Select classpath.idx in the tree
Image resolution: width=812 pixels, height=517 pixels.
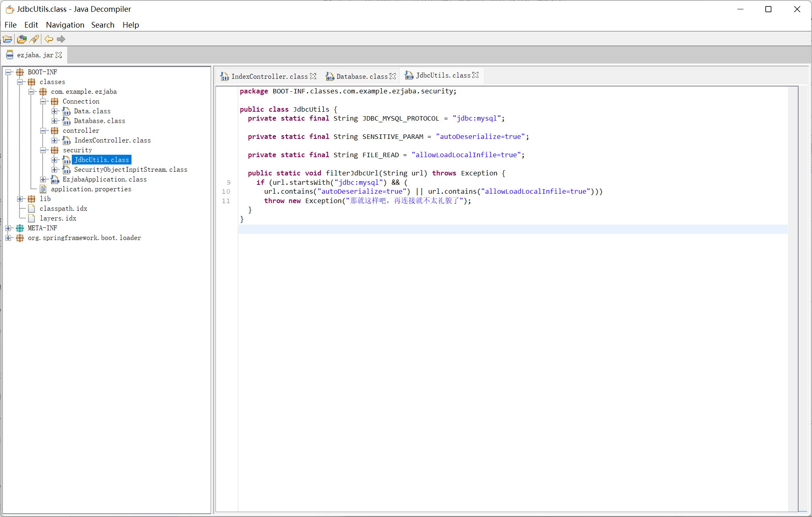point(63,209)
